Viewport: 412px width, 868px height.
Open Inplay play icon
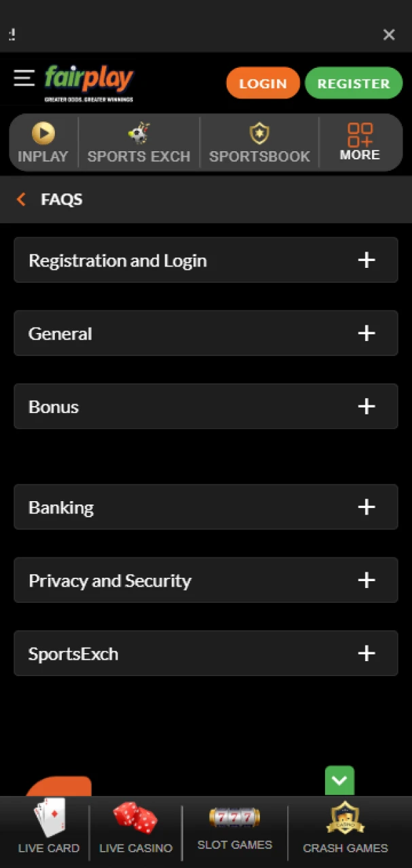tap(43, 133)
